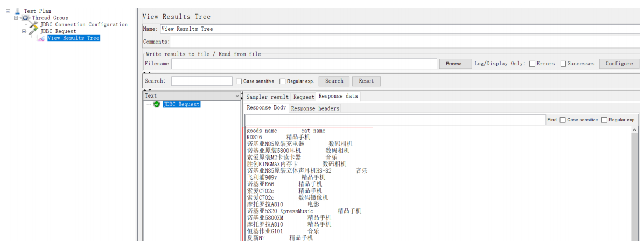Image resolution: width=644 pixels, height=246 pixels.
Task: Enable Regular exp. for Search
Action: coord(283,81)
